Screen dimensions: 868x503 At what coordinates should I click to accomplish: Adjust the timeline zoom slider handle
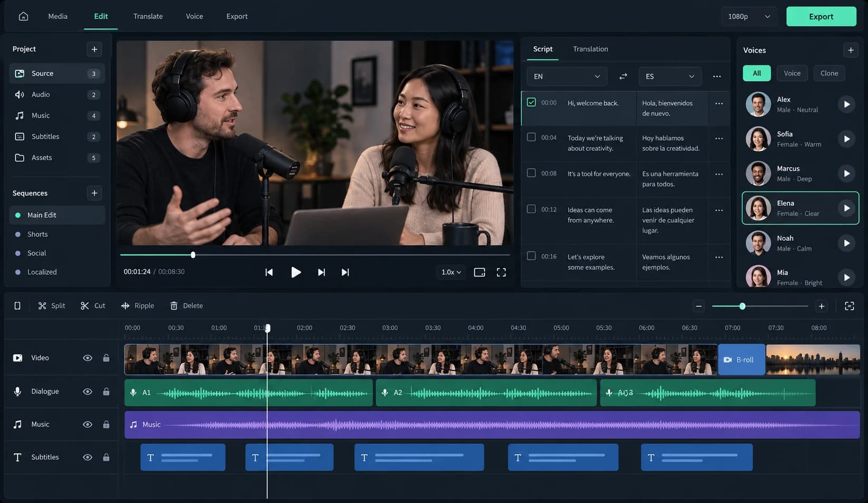[742, 306]
